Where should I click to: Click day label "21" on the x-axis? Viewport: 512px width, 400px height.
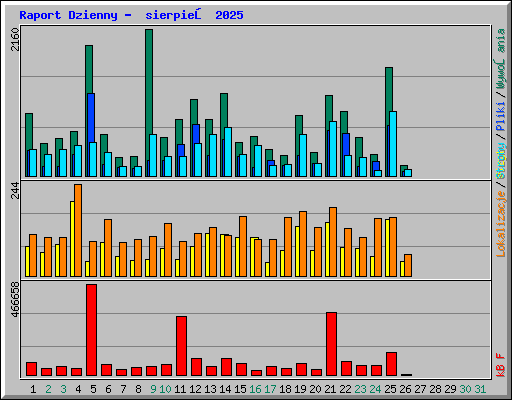pos(330,389)
